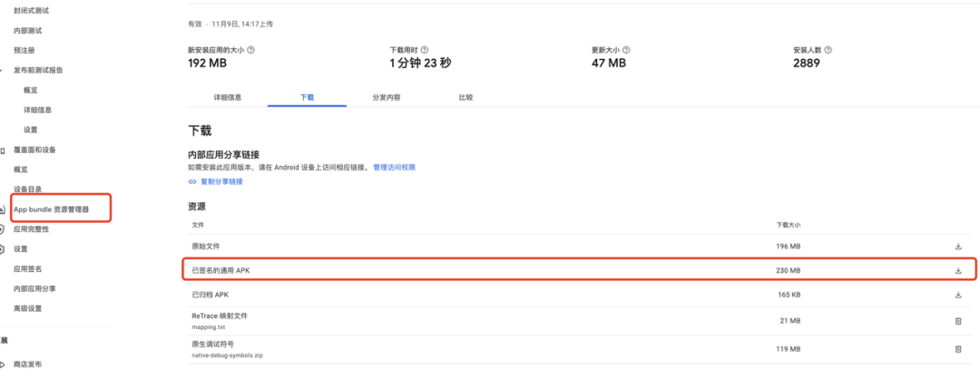Click the 47 MB update size value
Image resolution: width=980 pixels, height=379 pixels.
pyautogui.click(x=609, y=63)
